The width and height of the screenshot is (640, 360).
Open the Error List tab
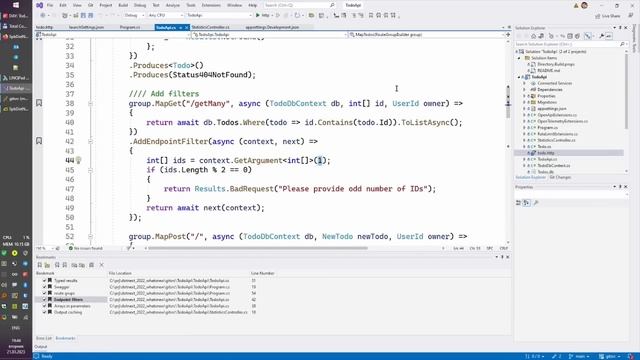click(44, 338)
